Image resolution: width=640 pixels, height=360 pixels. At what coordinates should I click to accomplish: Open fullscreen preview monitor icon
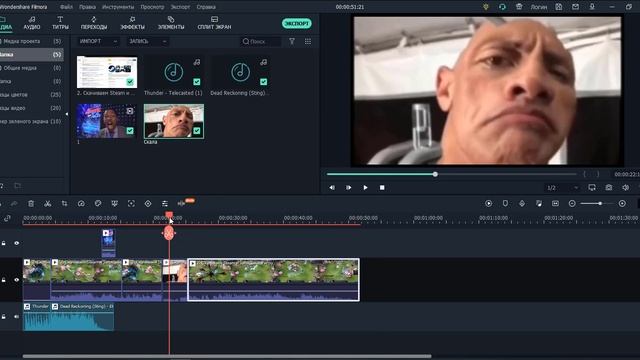592,187
